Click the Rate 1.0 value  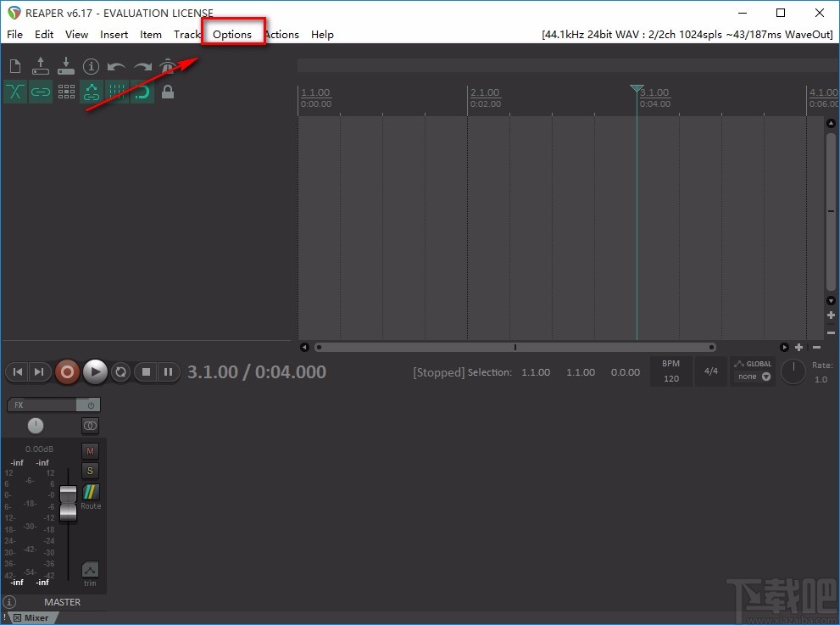coord(821,380)
